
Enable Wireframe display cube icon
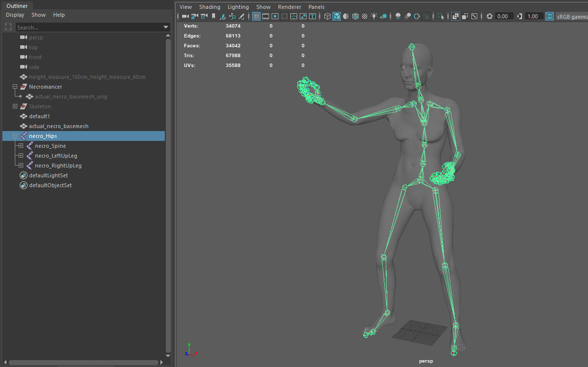click(x=327, y=16)
